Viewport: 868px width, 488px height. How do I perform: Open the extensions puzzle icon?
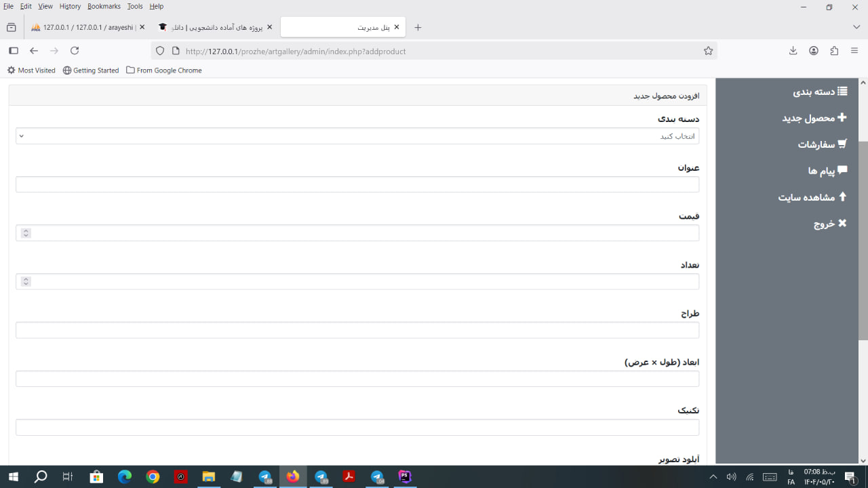click(834, 51)
